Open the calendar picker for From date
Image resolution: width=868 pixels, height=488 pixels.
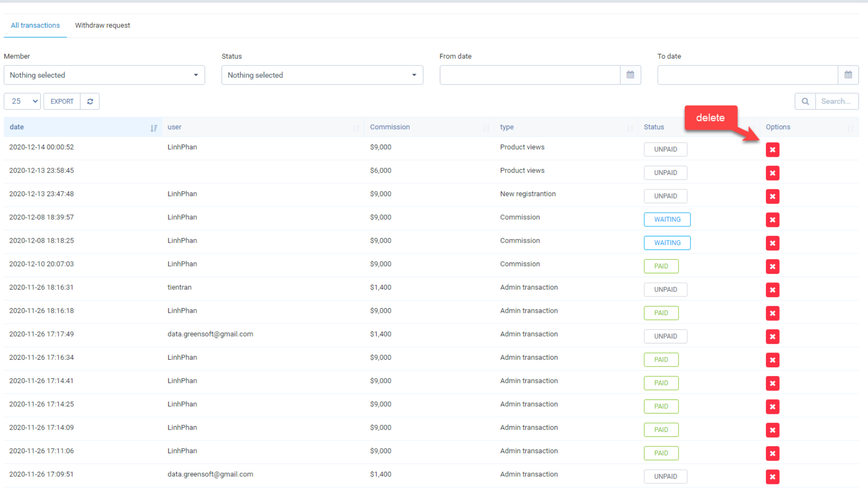coord(631,75)
